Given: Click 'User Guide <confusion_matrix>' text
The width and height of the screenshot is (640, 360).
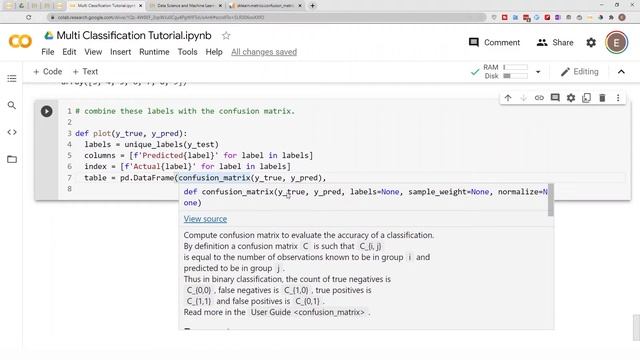Looking at the screenshot, I should (308, 312).
